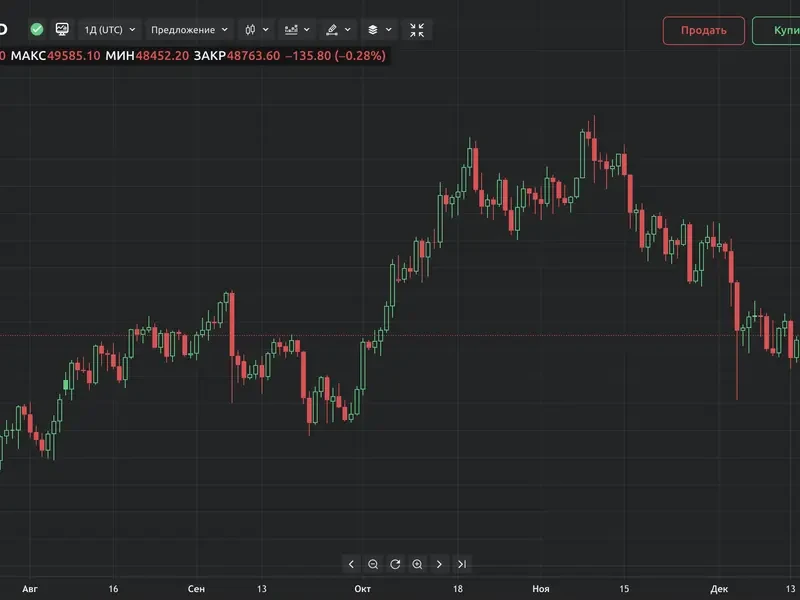The width and height of the screenshot is (800, 600).
Task: Click the Сен label on the time axis
Action: (x=196, y=589)
